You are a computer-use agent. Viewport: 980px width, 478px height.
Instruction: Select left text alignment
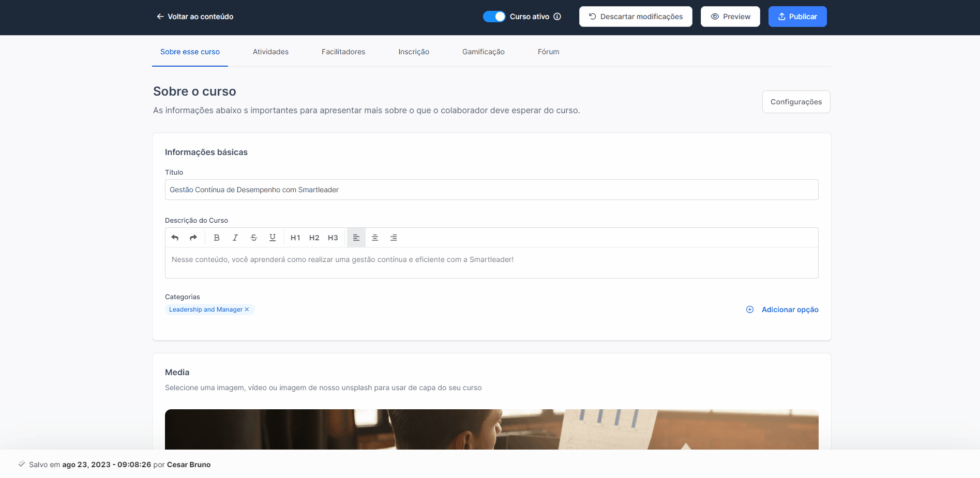pos(356,238)
